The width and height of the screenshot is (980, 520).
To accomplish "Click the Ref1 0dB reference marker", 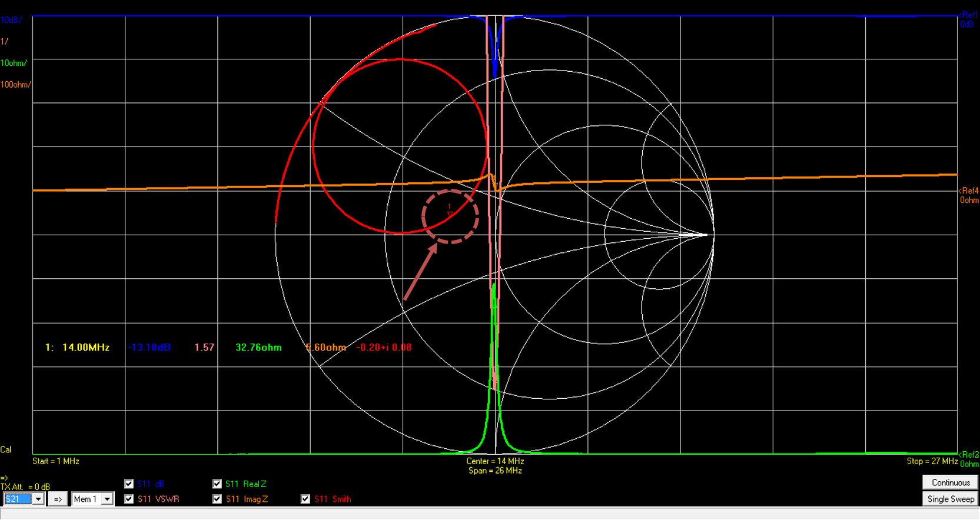I will pos(968,20).
